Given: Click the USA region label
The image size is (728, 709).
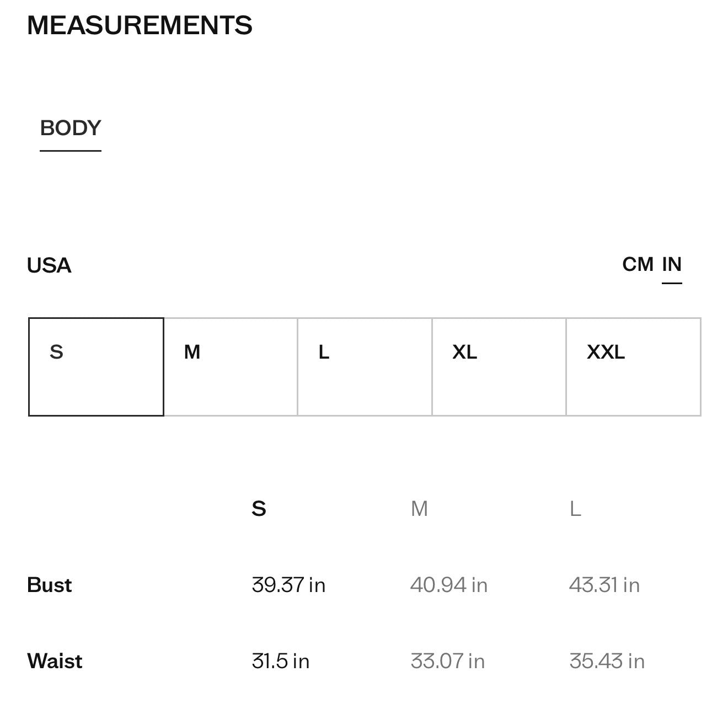Looking at the screenshot, I should 49,265.
